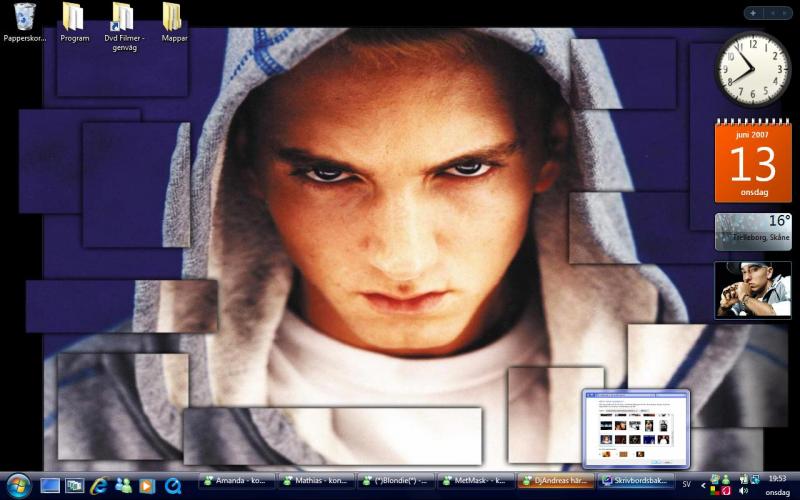The height and width of the screenshot is (500, 800).
Task: Launch QuickTime Player from Quick Launch
Action: (x=172, y=485)
